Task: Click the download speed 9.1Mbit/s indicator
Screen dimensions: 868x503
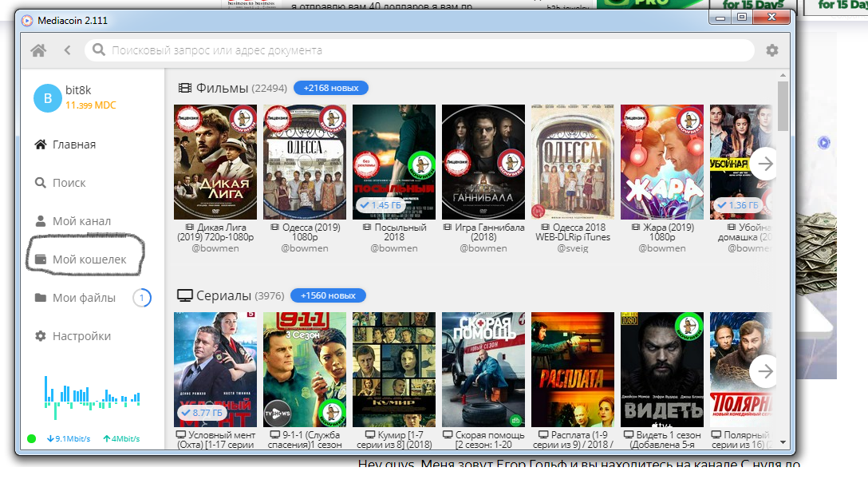Action: [69, 439]
